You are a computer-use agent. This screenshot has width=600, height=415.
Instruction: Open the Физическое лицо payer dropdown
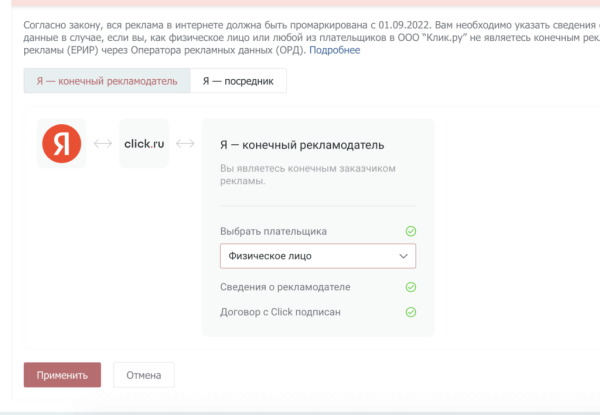pyautogui.click(x=310, y=256)
